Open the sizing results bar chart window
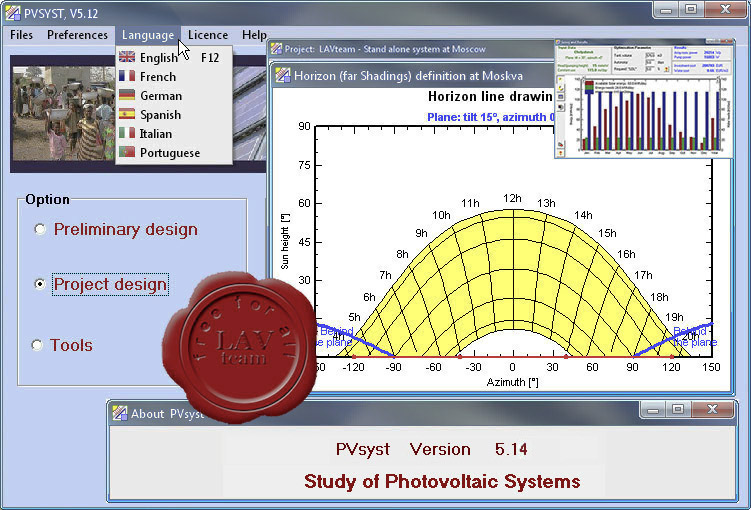This screenshot has height=510, width=751. click(x=644, y=99)
